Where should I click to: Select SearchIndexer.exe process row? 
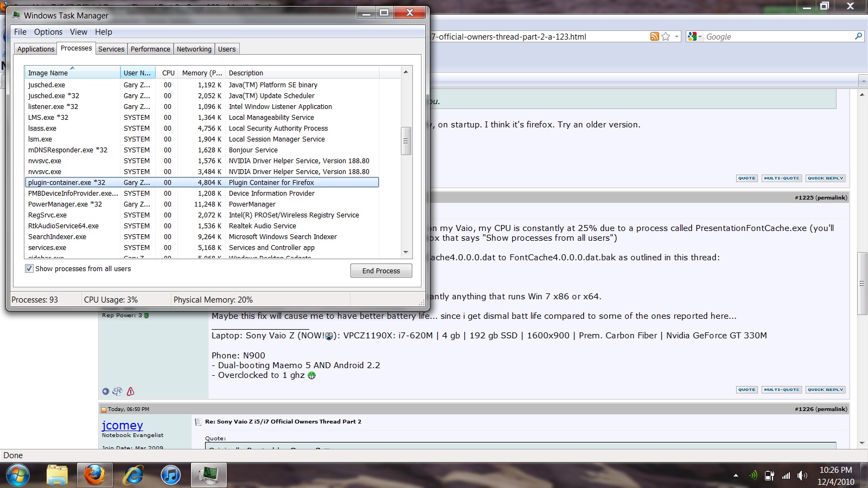tap(202, 236)
